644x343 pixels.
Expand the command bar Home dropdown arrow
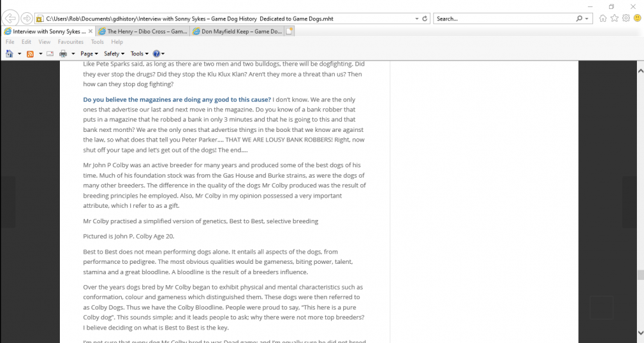click(19, 54)
